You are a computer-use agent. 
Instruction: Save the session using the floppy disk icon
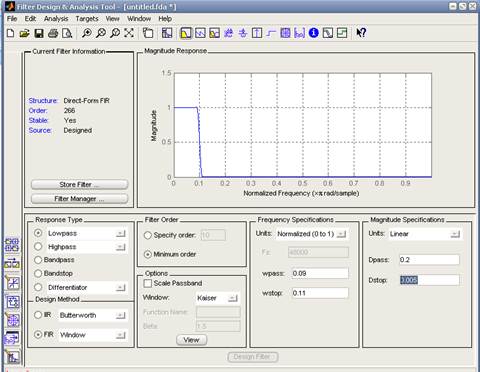point(39,33)
